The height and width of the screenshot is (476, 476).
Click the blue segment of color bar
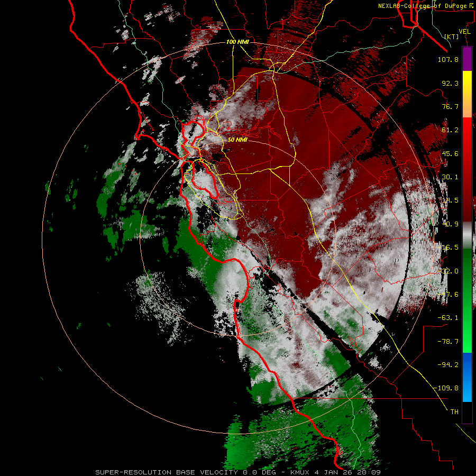click(x=467, y=377)
